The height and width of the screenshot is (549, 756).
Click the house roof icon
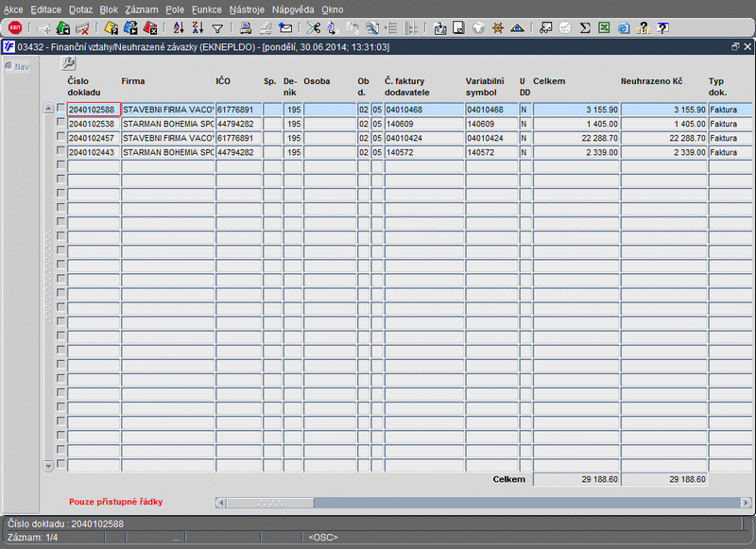[517, 28]
